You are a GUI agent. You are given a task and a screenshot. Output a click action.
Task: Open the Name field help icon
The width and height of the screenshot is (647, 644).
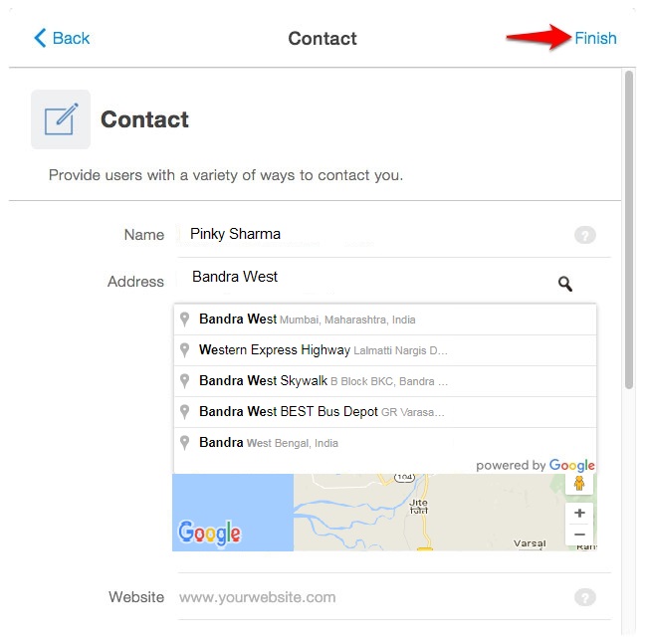tap(584, 235)
